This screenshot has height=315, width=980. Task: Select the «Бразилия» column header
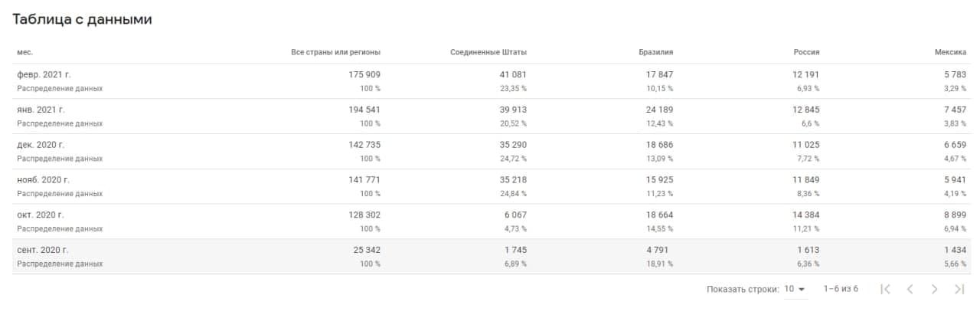pyautogui.click(x=655, y=52)
